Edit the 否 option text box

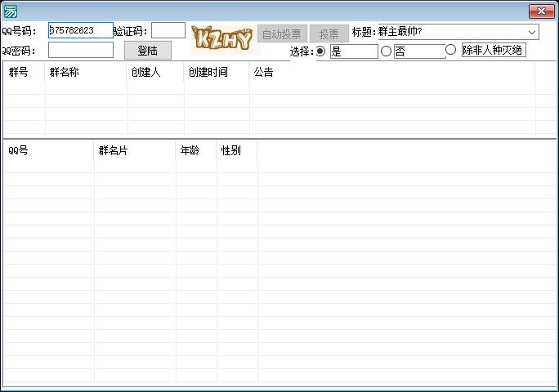[420, 51]
